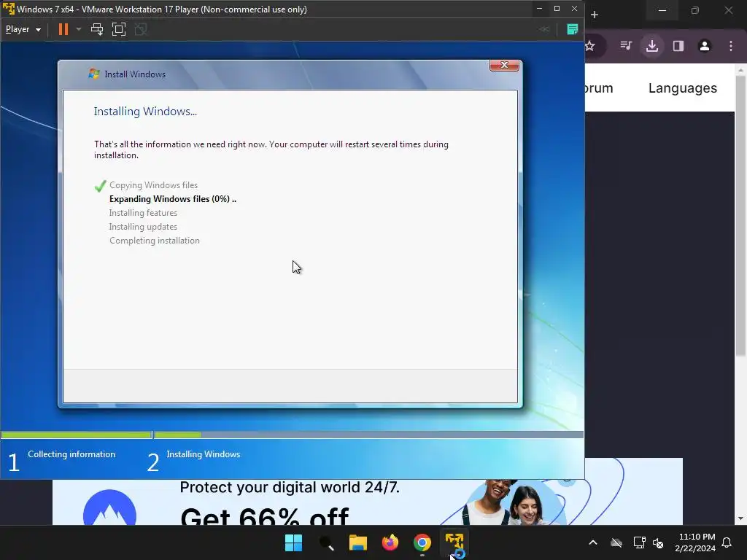The width and height of the screenshot is (747, 560).
Task: Click the NordVPN Get 66% off ad banner
Action: tap(367, 502)
